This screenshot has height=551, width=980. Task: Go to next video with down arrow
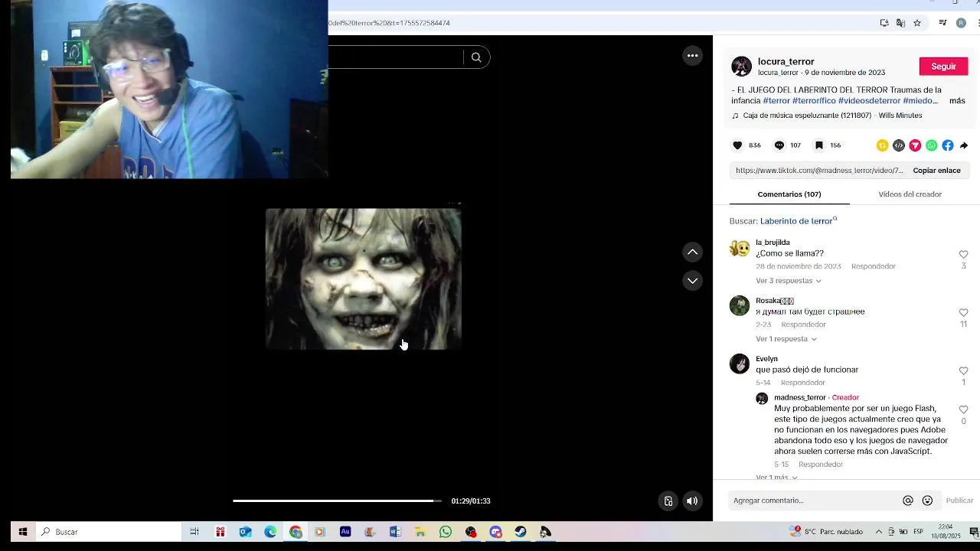pos(692,281)
